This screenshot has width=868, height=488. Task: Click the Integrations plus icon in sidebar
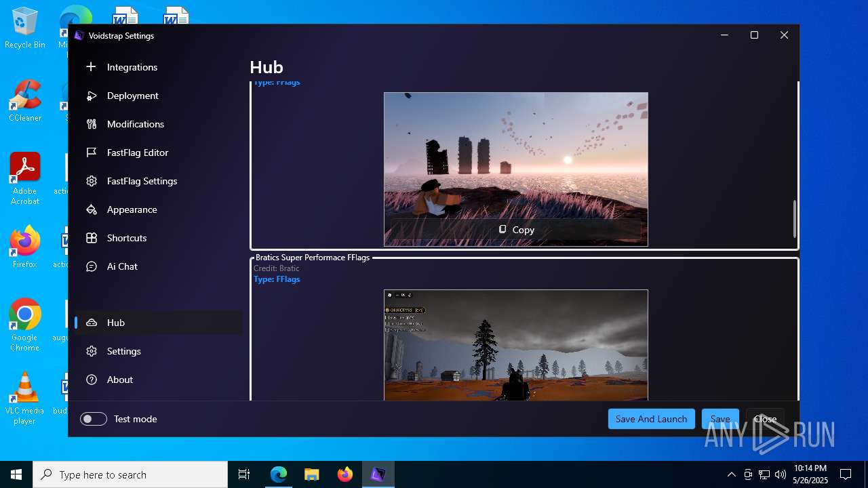pyautogui.click(x=92, y=67)
